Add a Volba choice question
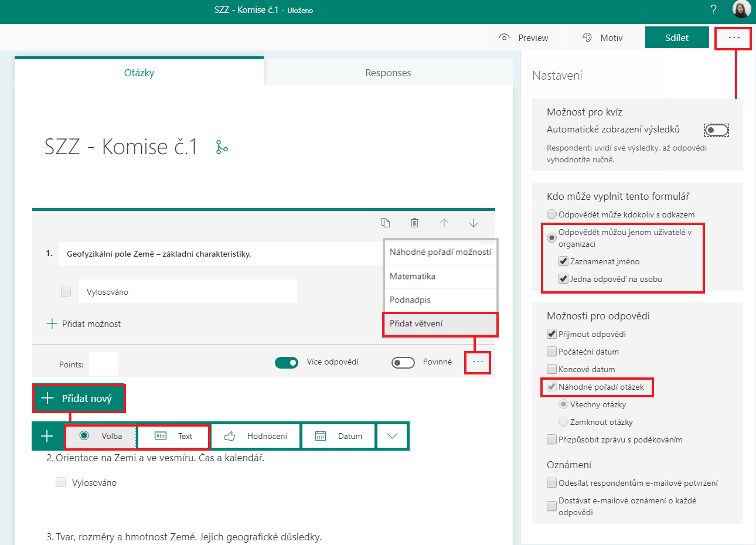Viewport: 756px width, 545px height. (x=101, y=436)
